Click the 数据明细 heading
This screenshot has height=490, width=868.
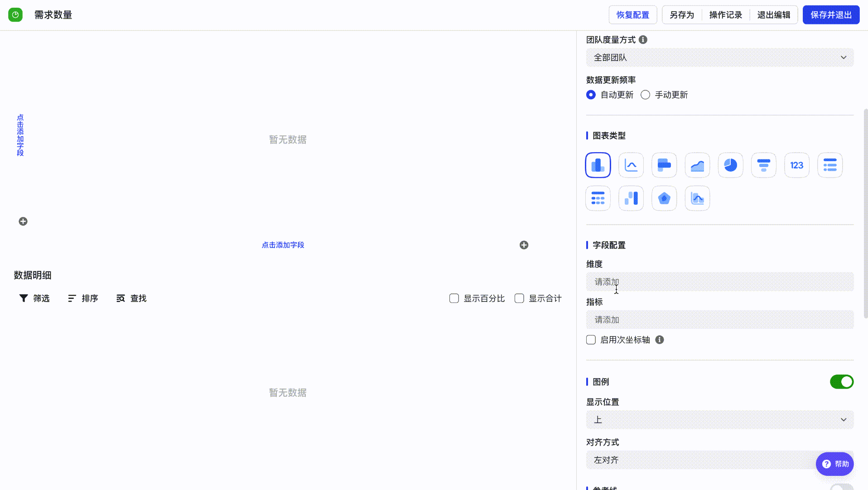(x=33, y=275)
